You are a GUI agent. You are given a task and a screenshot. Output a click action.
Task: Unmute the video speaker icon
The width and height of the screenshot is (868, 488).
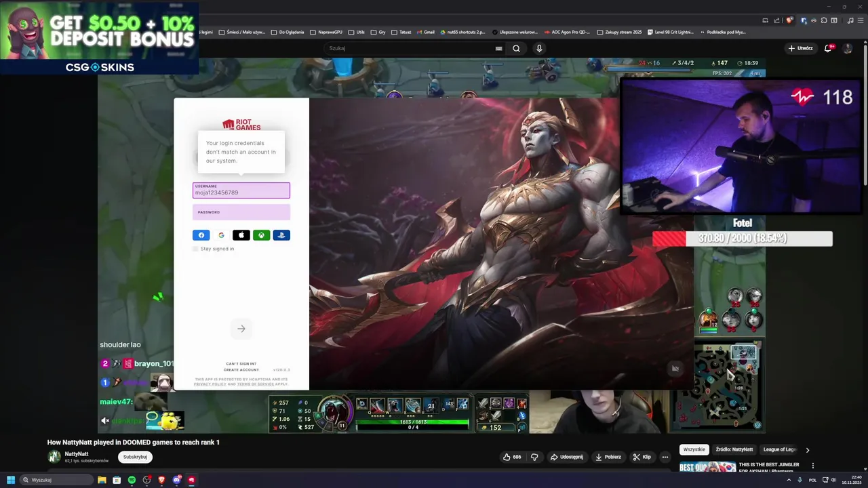coord(105,421)
